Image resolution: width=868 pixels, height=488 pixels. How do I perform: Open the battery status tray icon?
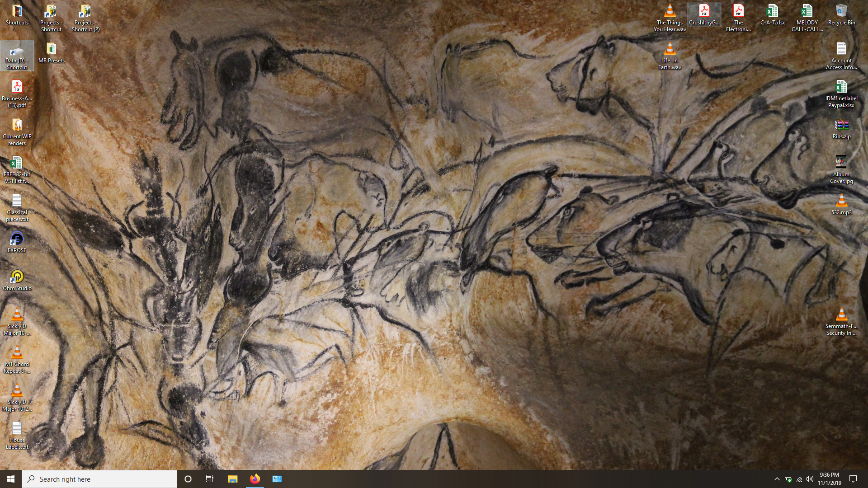[x=788, y=479]
